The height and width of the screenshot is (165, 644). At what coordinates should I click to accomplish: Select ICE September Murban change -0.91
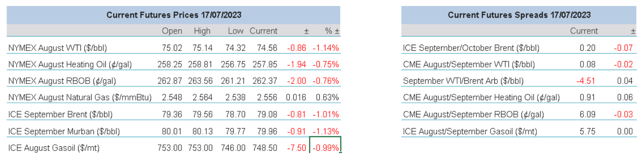pyautogui.click(x=296, y=131)
